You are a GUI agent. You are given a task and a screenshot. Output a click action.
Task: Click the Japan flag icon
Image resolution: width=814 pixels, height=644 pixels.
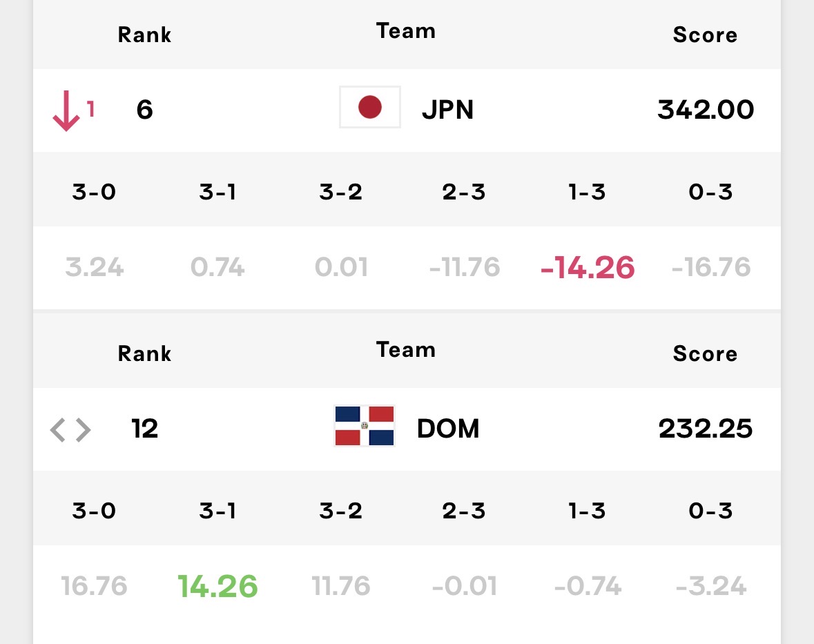point(369,107)
